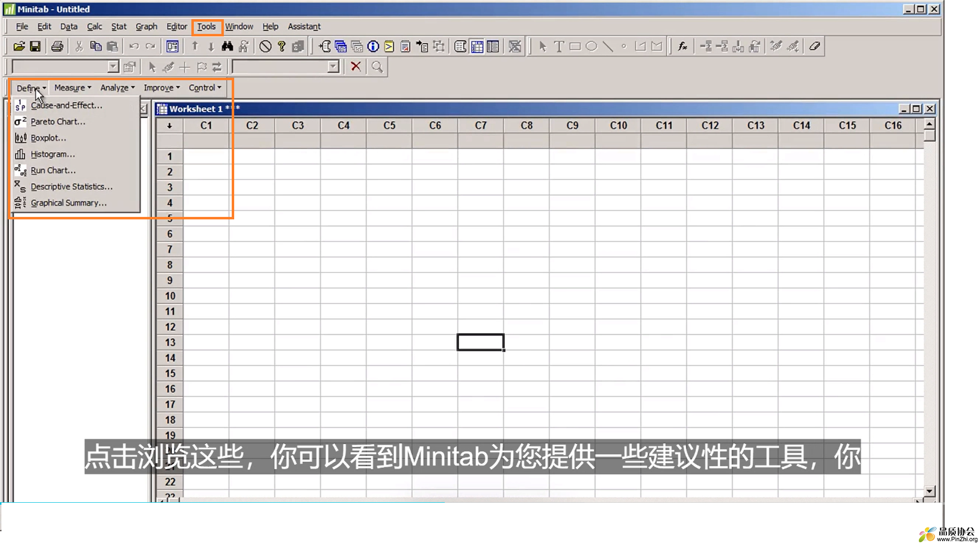This screenshot has height=545, width=980.
Task: Click the Edit Last Dialog icon
Action: coord(172,46)
